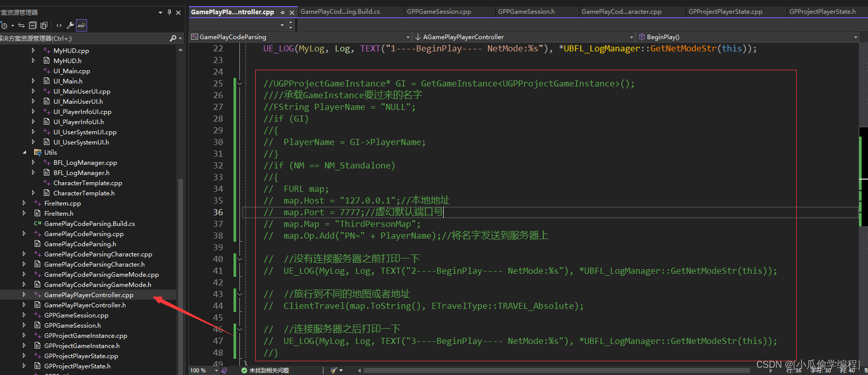Click the pending changes filter clock icon
Screen dimensions: 868x375
(4, 25)
